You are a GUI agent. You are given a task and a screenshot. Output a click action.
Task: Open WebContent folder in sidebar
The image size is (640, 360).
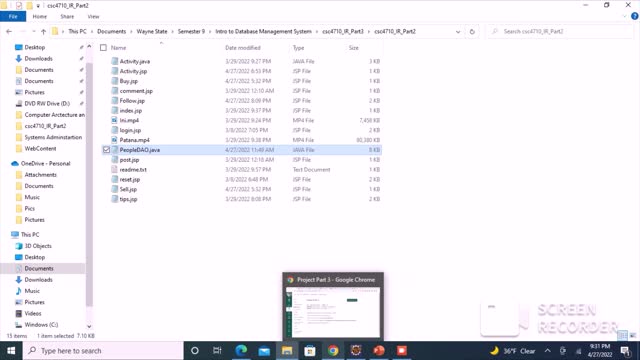tap(40, 149)
